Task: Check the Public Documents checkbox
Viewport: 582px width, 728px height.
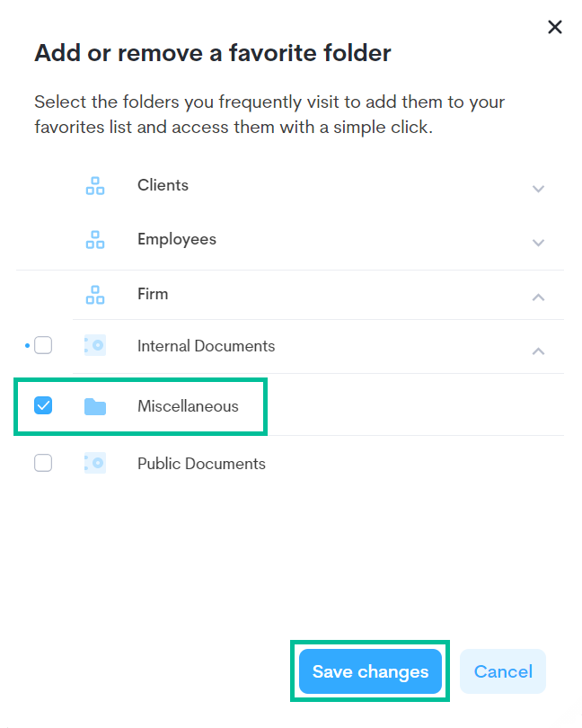Action: point(43,464)
